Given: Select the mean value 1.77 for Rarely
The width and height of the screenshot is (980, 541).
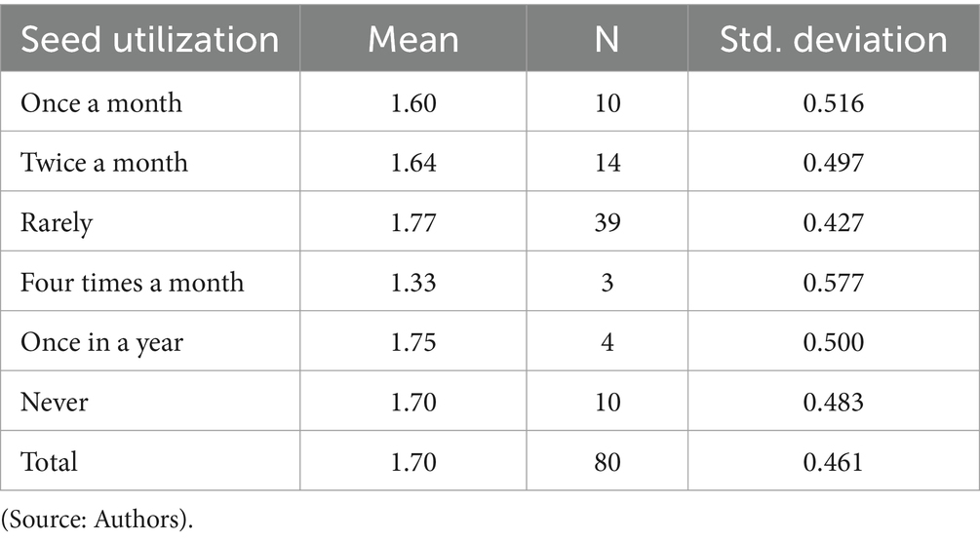Looking at the screenshot, I should 412,222.
